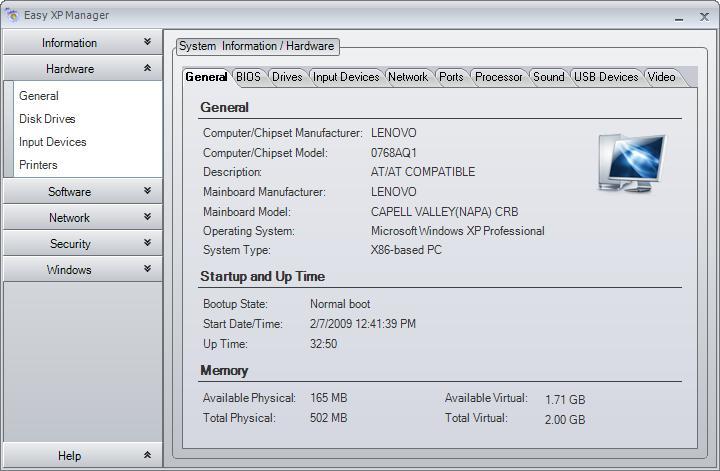Collapse the Hardware panel chevron

147,68
